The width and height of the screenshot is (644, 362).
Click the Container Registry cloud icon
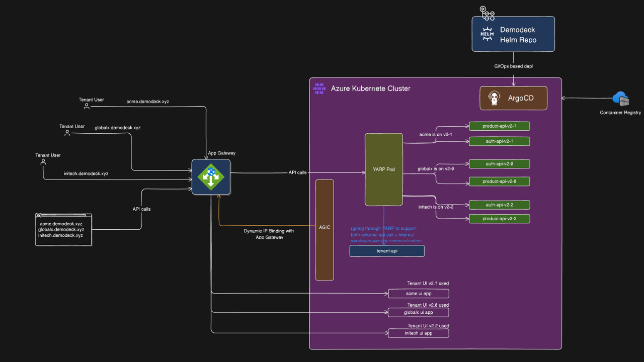click(620, 99)
